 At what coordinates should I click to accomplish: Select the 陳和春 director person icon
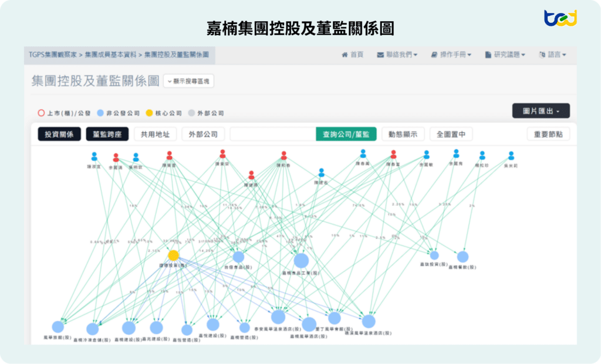pos(283,155)
